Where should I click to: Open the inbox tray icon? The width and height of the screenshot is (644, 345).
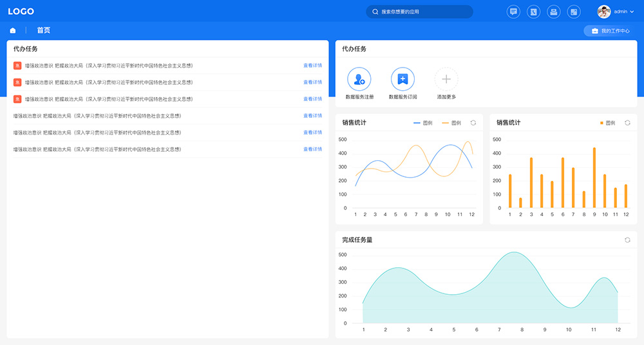click(x=554, y=12)
